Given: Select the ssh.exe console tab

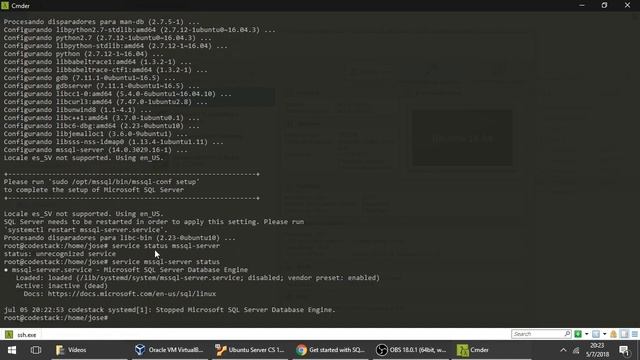Looking at the screenshot, I should point(21,335).
